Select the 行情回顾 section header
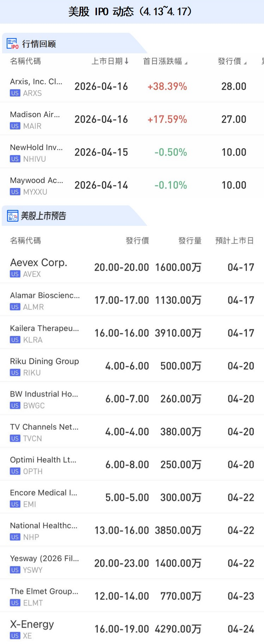The image size is (264, 644). coord(39,44)
